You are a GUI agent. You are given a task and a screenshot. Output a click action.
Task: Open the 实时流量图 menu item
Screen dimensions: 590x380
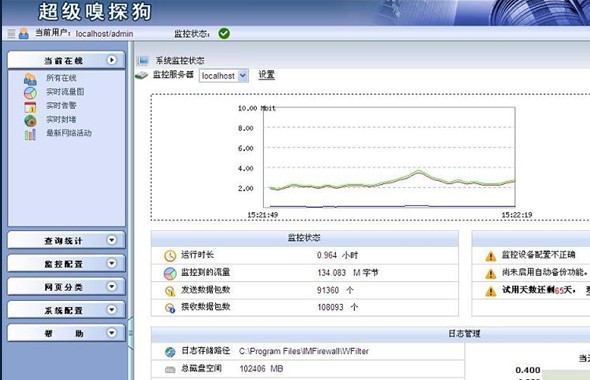click(65, 91)
